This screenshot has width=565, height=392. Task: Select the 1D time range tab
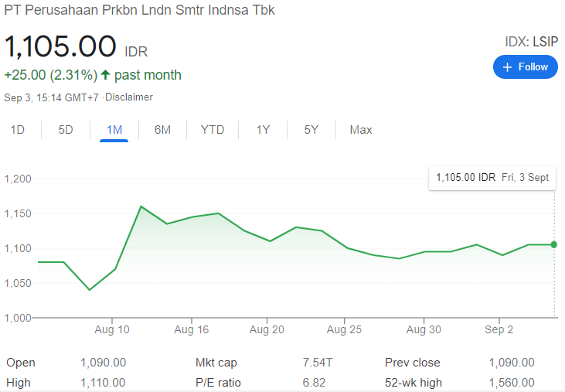click(17, 130)
